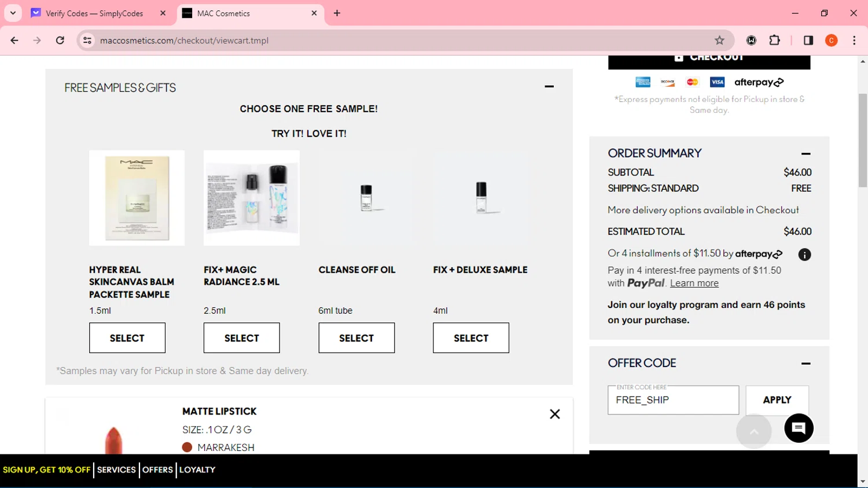This screenshot has height=488, width=868.
Task: Click the Checkout button
Action: 709,61
